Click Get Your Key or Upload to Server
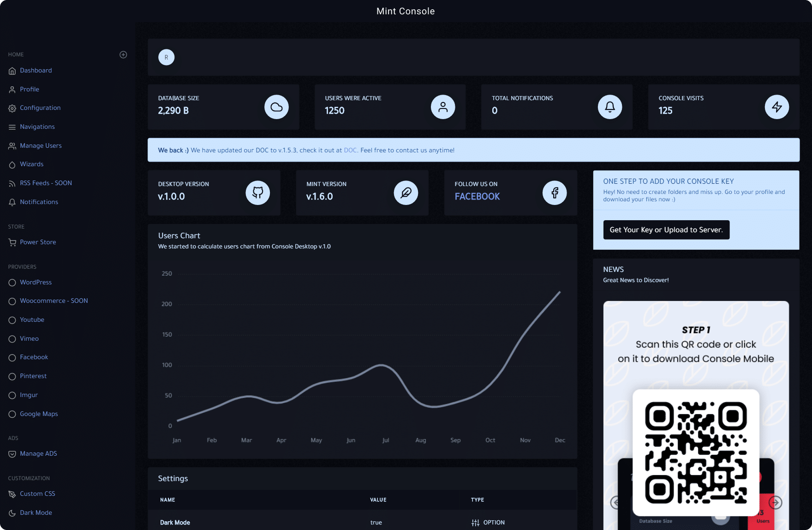The width and height of the screenshot is (812, 530). (x=666, y=230)
